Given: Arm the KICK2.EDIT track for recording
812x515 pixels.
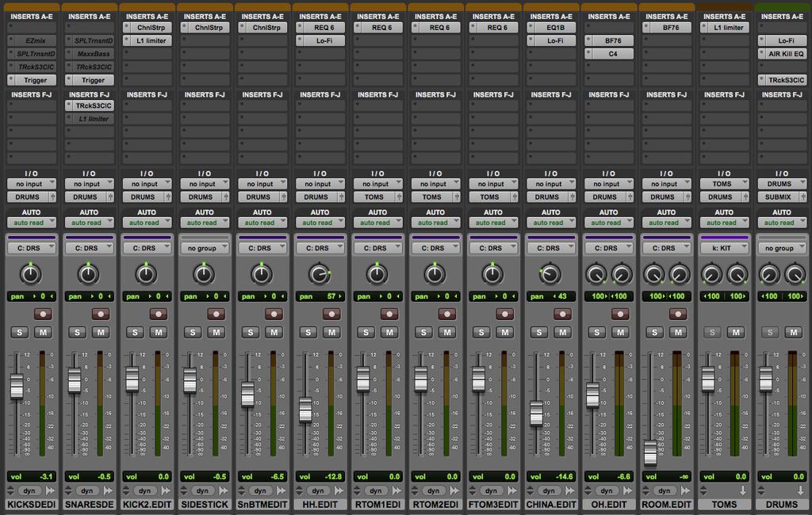Looking at the screenshot, I should (x=159, y=315).
